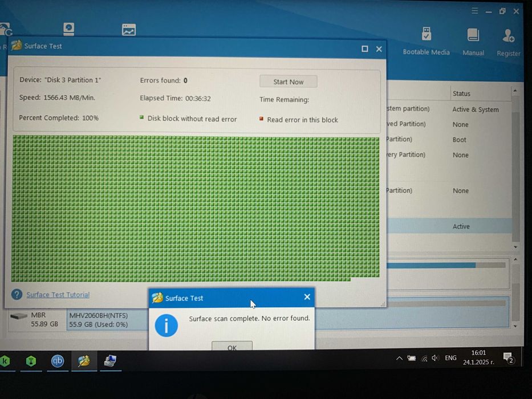Close the Surface scan complete dialog

[307, 297]
